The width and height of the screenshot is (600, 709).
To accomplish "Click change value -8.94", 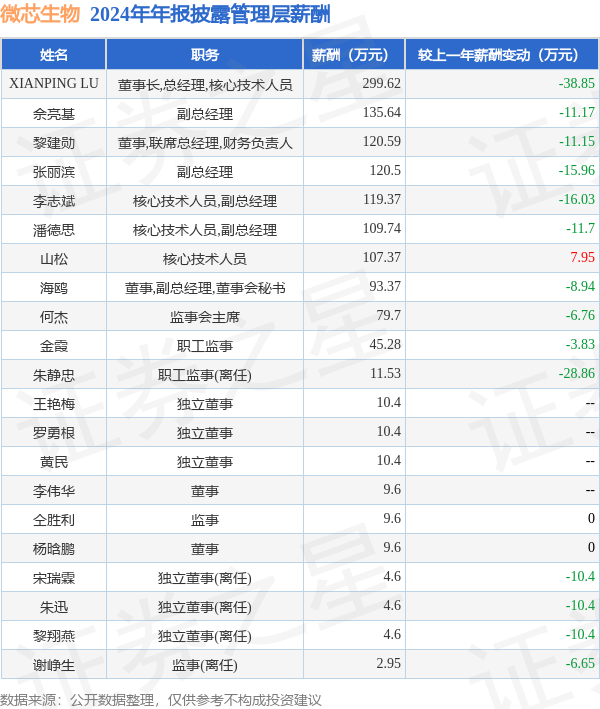I will [x=580, y=286].
